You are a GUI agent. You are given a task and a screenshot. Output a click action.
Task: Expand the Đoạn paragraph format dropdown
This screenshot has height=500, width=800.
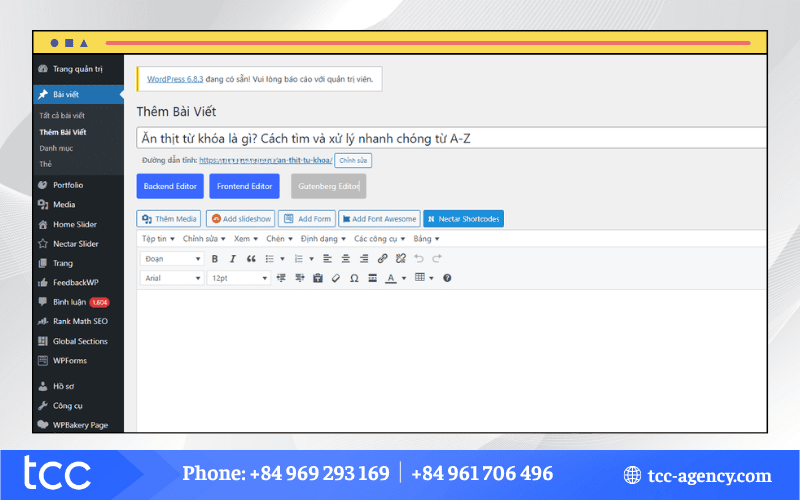tap(171, 258)
